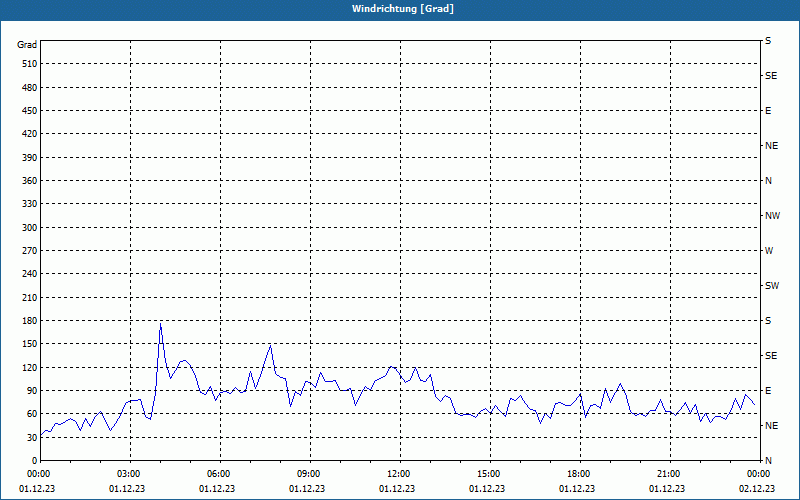Click the W compass label on right axis

point(769,251)
